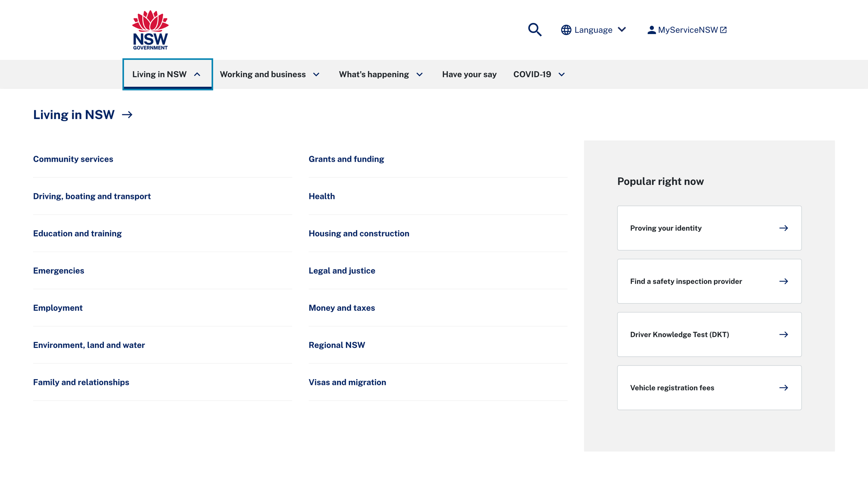Image resolution: width=868 pixels, height=484 pixels.
Task: Click the globe Language icon
Action: click(566, 30)
